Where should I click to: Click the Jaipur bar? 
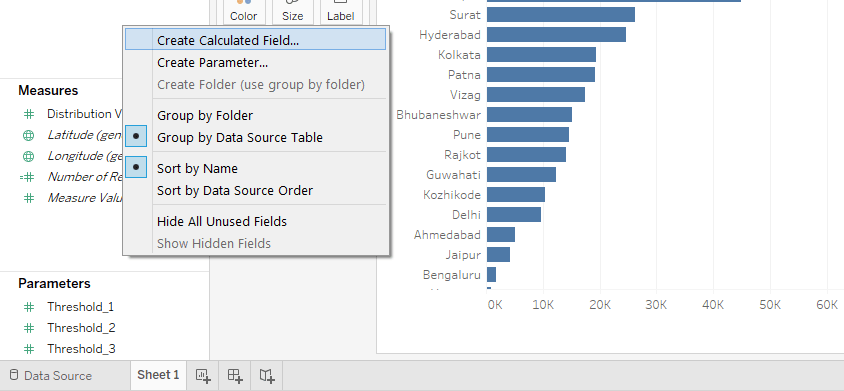click(498, 254)
